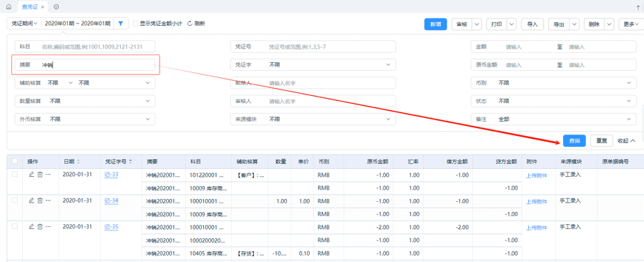Expand the 删除 button dropdown arrow

click(x=609, y=24)
